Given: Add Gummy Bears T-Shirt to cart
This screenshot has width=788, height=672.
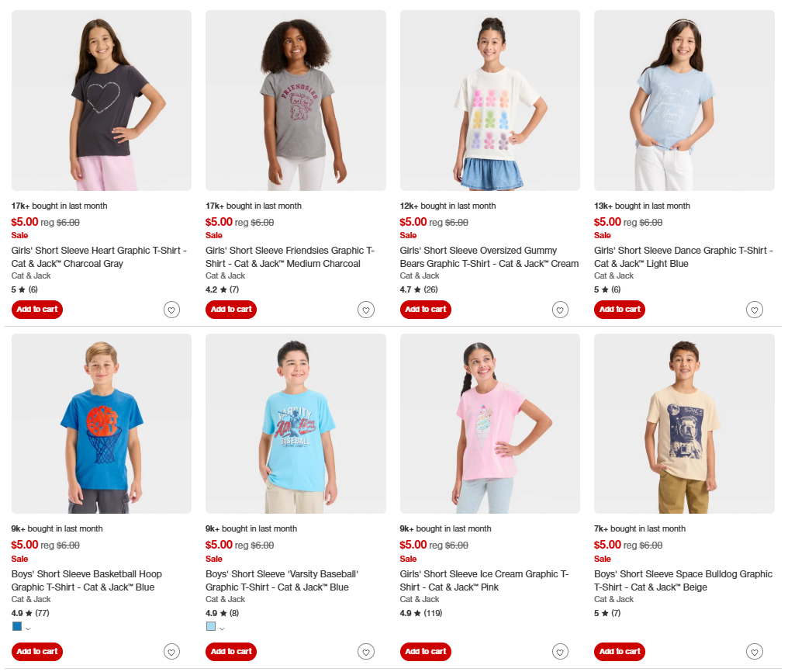Looking at the screenshot, I should point(426,309).
